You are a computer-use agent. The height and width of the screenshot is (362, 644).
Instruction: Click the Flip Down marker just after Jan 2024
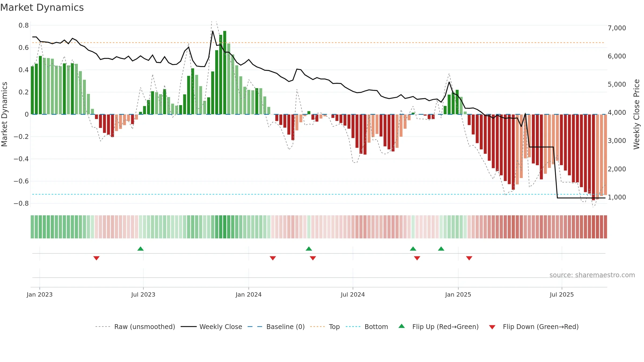[273, 258]
